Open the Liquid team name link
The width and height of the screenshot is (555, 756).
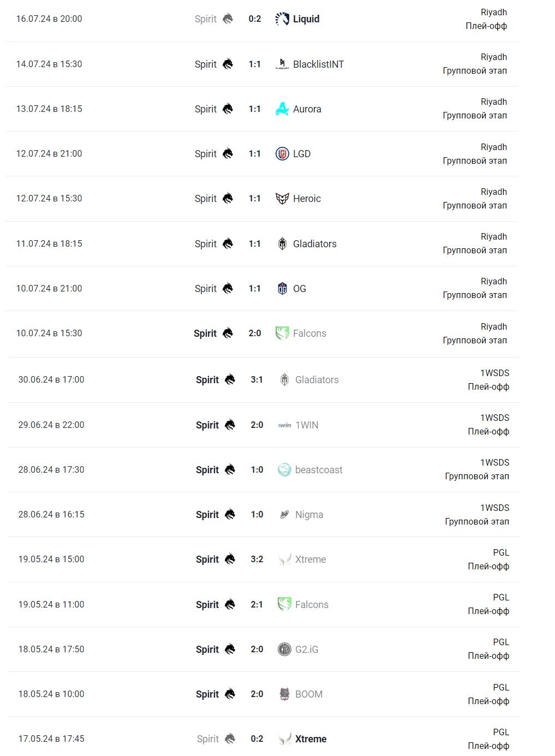pyautogui.click(x=306, y=19)
